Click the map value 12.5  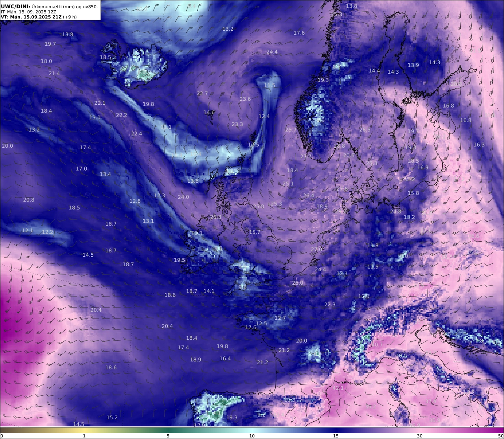[261, 324]
